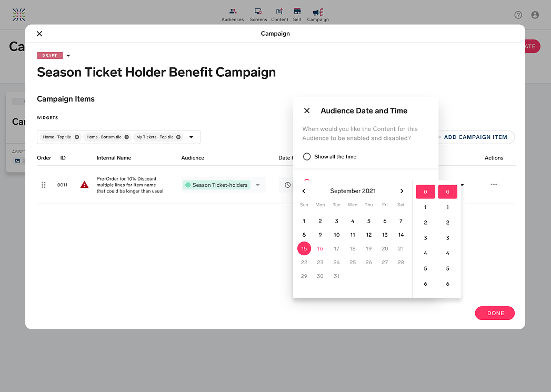Select September 16 in the calendar

[x=320, y=248]
